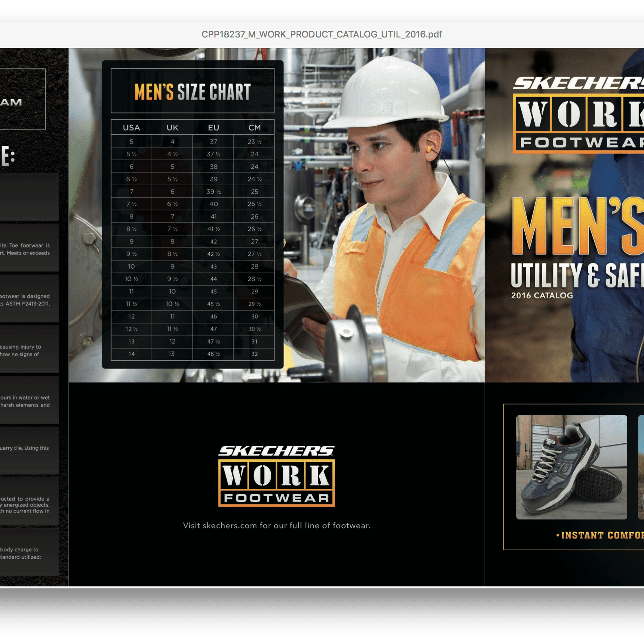Click the EU size 37 ½ cell
The image size is (644, 644).
tap(213, 154)
